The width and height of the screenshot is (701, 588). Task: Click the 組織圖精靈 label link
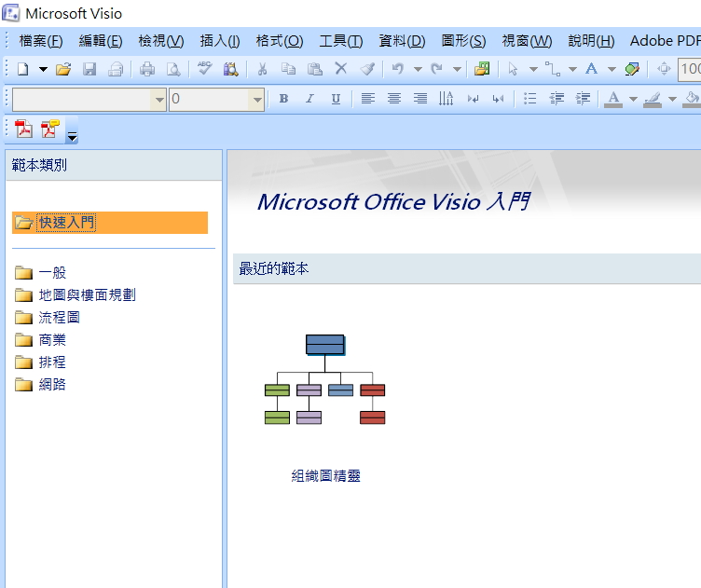click(x=325, y=476)
